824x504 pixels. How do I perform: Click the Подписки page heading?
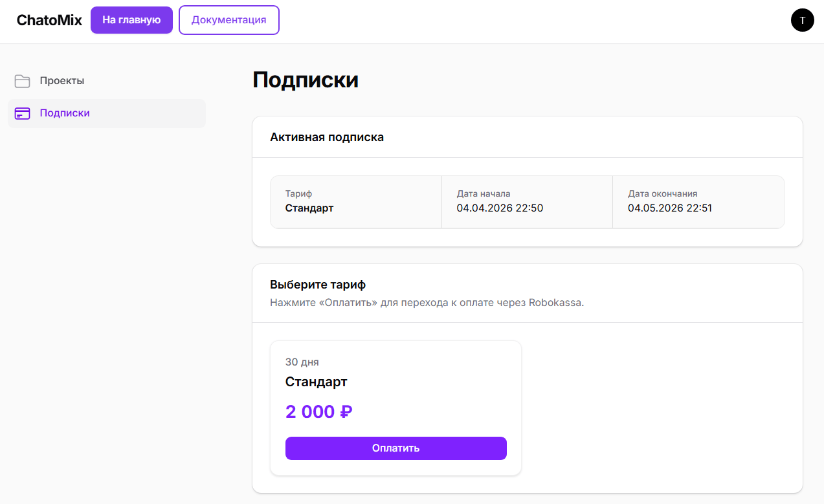click(x=306, y=80)
